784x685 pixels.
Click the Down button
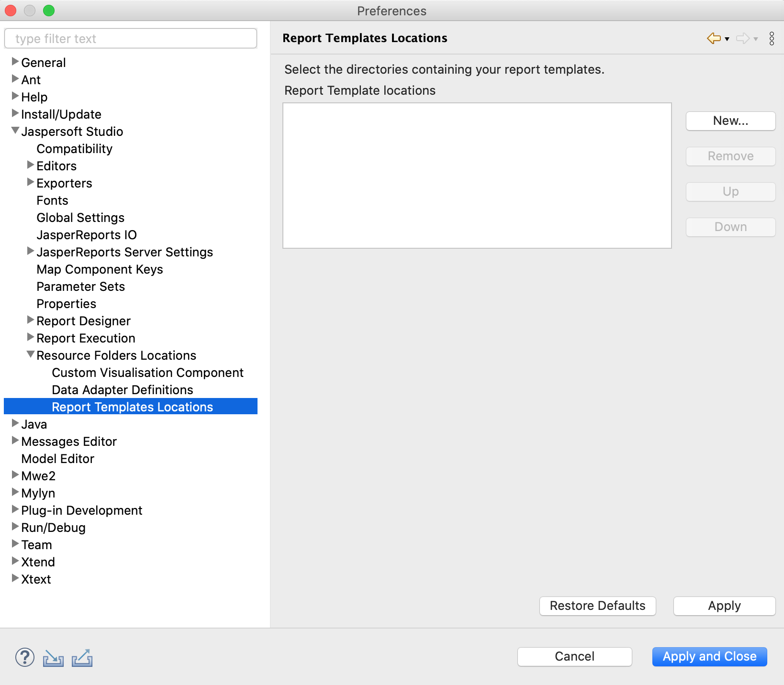[x=730, y=227]
